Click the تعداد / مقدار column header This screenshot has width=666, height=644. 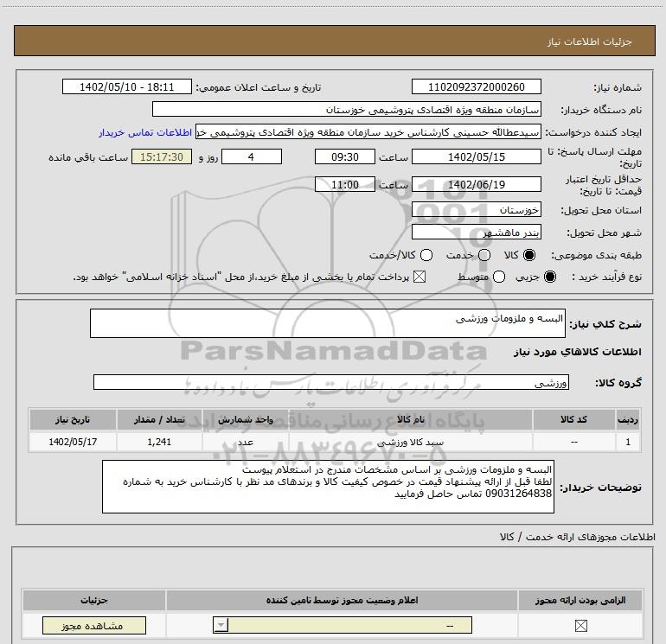click(x=159, y=419)
